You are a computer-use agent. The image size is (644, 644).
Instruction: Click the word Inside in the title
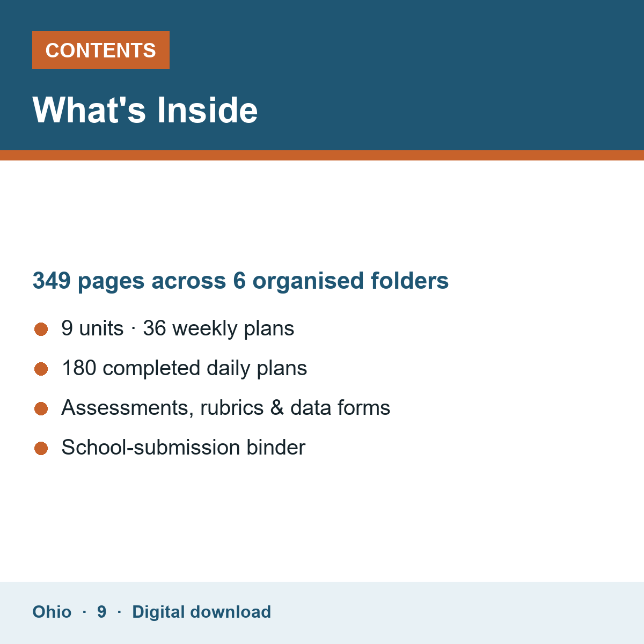tap(208, 110)
